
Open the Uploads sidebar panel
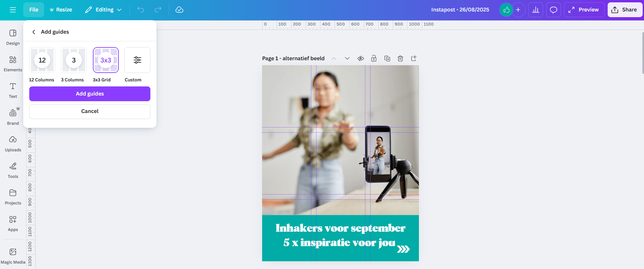[x=13, y=144]
